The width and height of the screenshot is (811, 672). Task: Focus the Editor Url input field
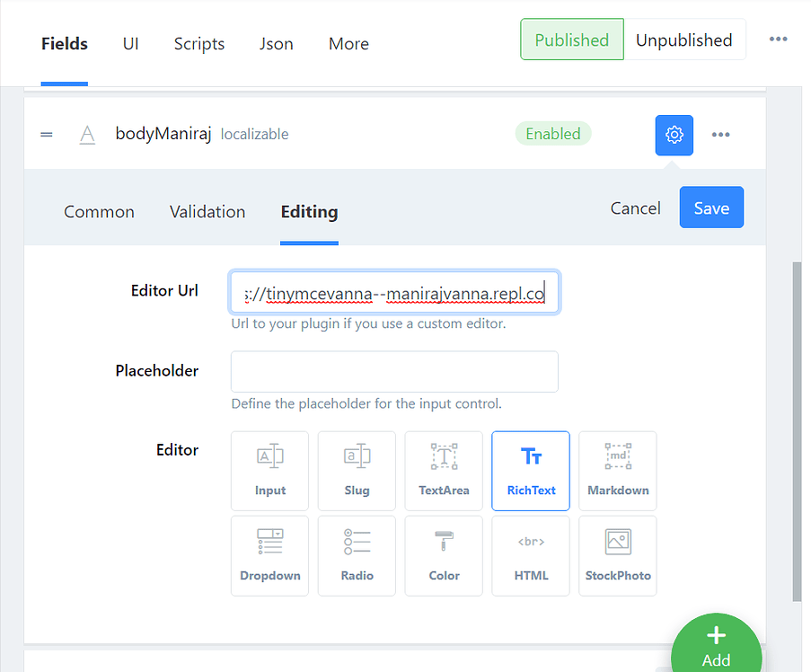point(394,292)
